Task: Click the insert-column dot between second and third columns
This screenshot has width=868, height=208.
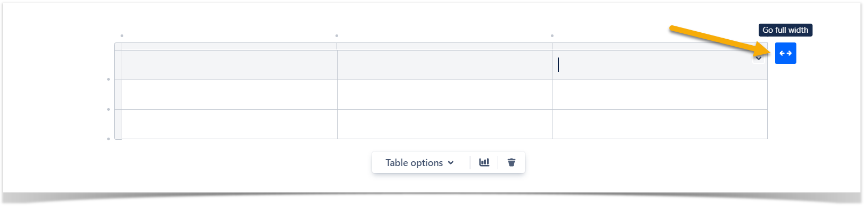Action: coord(552,35)
